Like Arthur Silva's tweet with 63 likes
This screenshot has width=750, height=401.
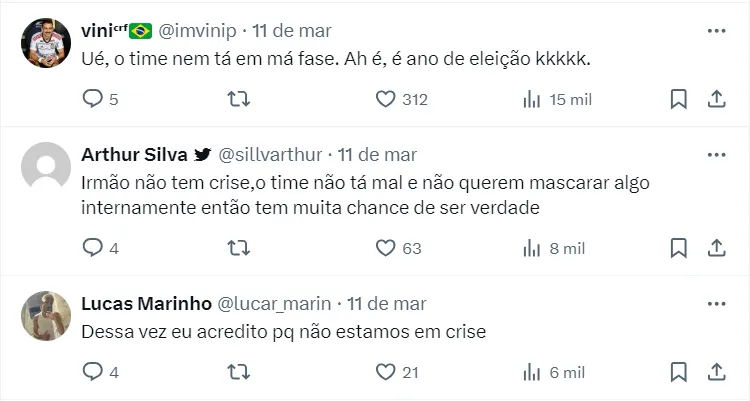tap(386, 248)
